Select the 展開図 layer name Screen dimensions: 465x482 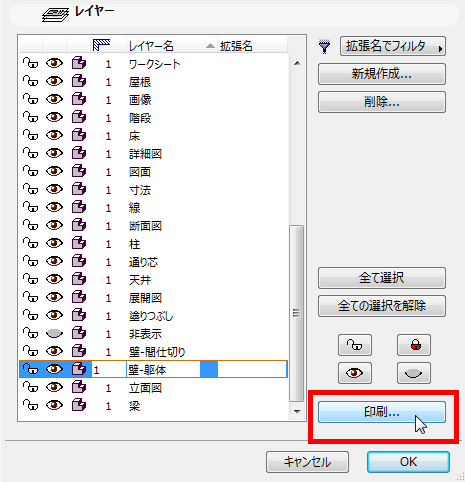(145, 298)
